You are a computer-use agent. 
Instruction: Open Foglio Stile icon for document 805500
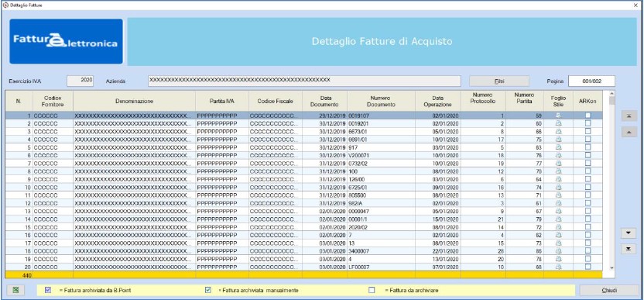pos(558,195)
